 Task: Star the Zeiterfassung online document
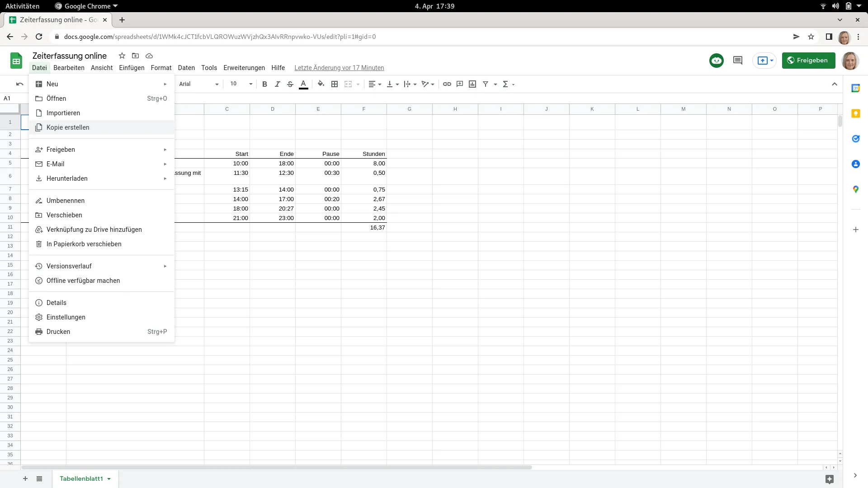[122, 56]
